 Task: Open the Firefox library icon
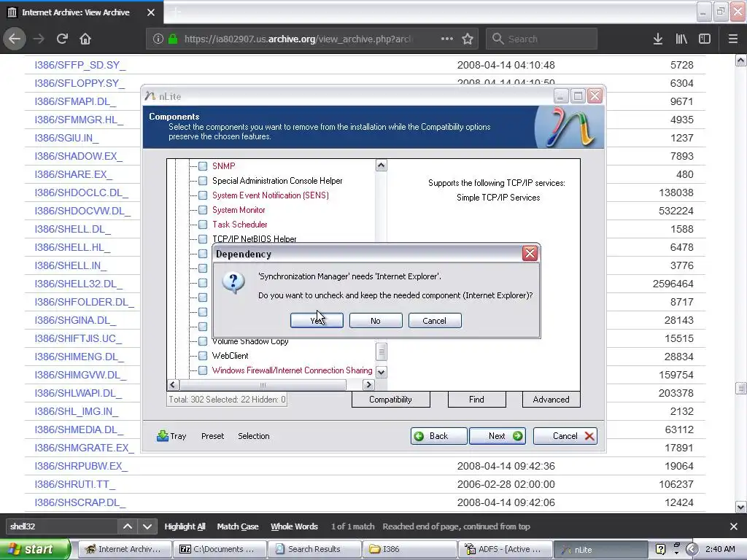(681, 39)
